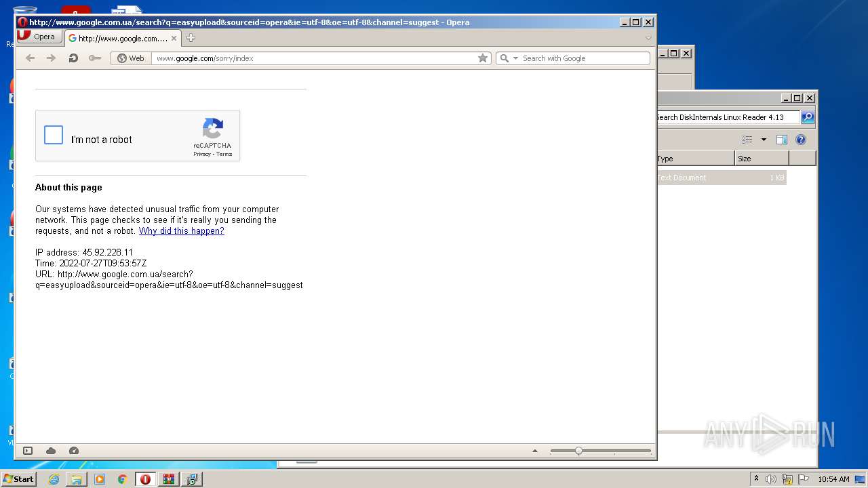Viewport: 868px width, 488px height.
Task: Open the Why did this happen link
Action: pyautogui.click(x=181, y=231)
